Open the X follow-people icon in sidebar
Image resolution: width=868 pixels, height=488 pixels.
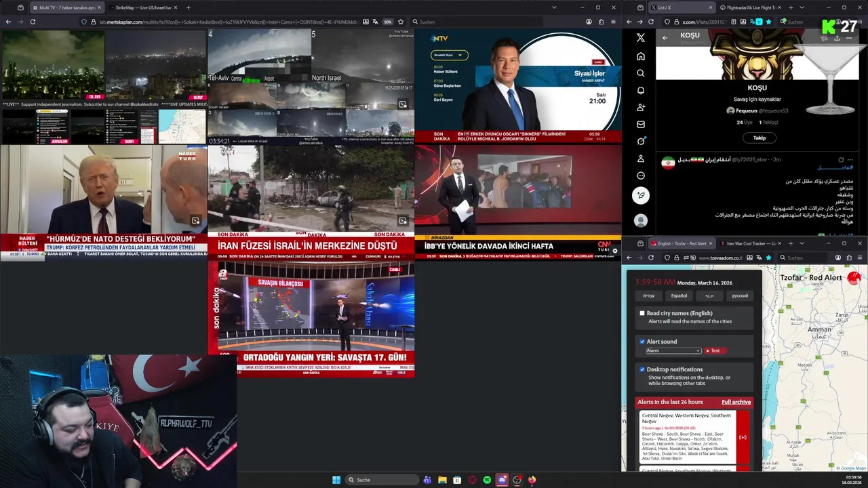point(641,107)
